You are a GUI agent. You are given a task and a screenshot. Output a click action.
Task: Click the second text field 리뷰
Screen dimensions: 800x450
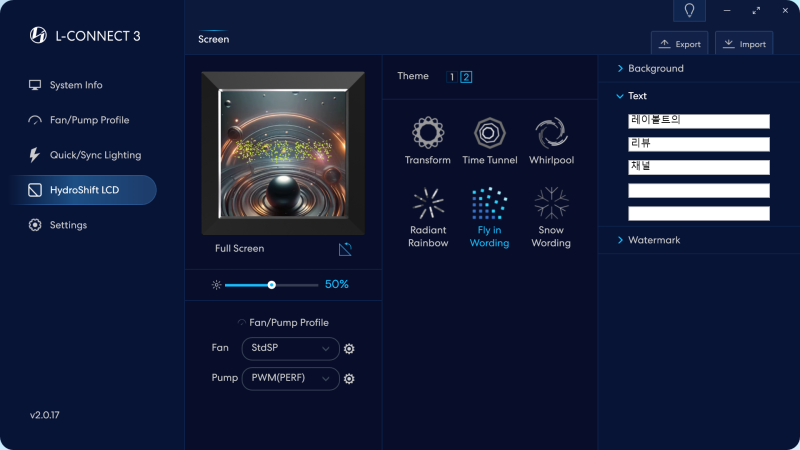pos(698,144)
